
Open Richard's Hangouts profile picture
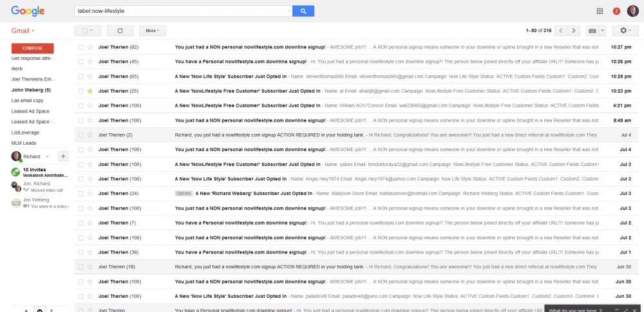tap(16, 156)
